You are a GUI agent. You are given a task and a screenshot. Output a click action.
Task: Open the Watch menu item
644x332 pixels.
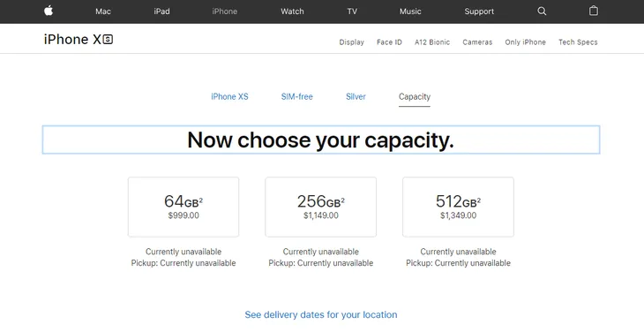coord(292,11)
